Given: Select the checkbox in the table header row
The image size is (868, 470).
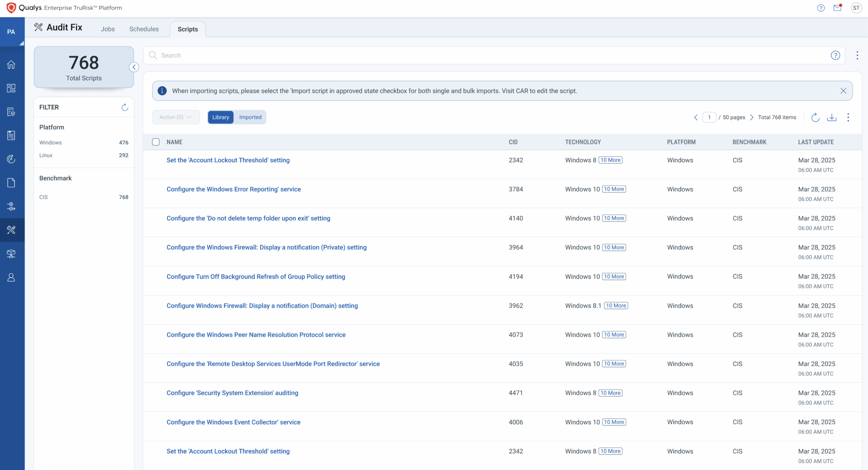Looking at the screenshot, I should tap(156, 142).
